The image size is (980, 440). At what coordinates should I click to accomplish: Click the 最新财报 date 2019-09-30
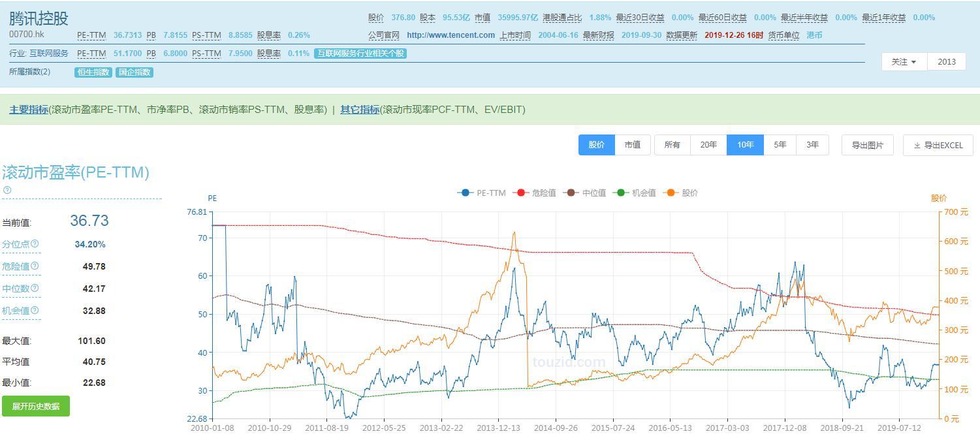pyautogui.click(x=641, y=35)
